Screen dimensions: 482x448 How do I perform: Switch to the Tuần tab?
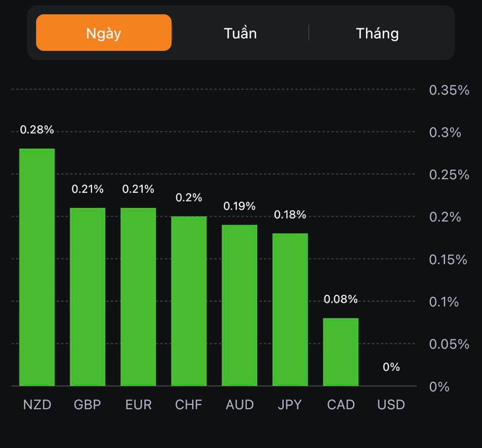[x=240, y=33]
